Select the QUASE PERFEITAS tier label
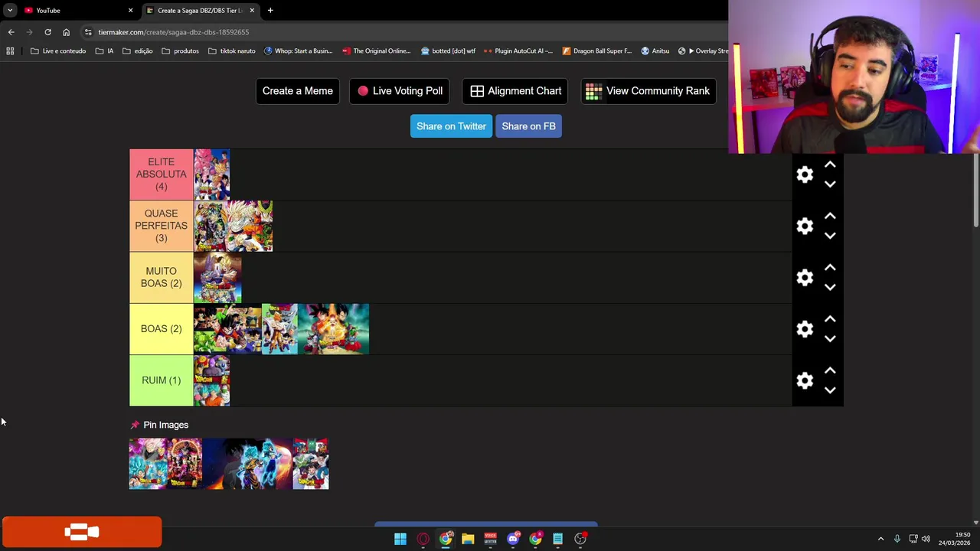980x551 pixels. pyautogui.click(x=161, y=226)
